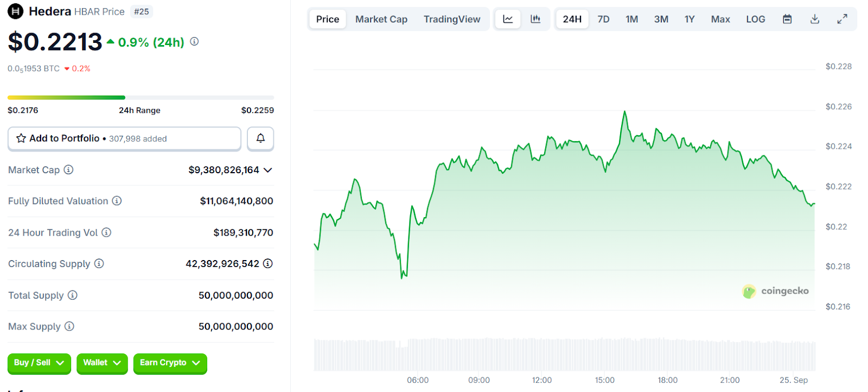Viewport: 868px width, 392px height.
Task: Click the 24h Range progress bar
Action: pyautogui.click(x=141, y=98)
